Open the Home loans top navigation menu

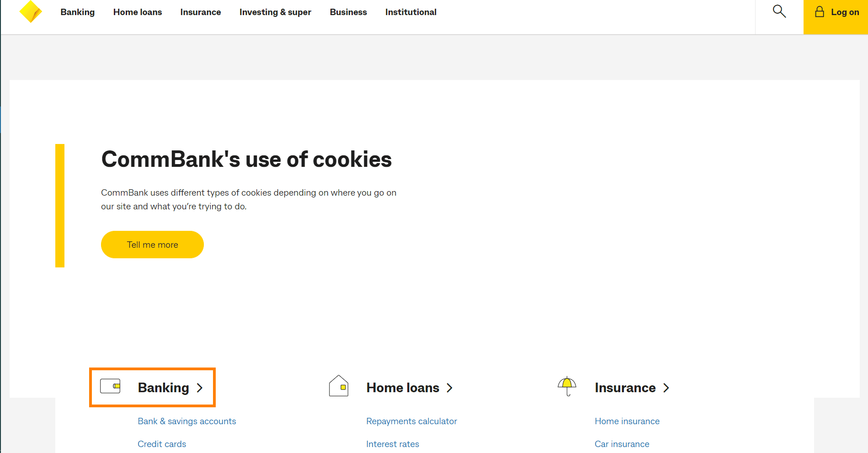tap(138, 12)
